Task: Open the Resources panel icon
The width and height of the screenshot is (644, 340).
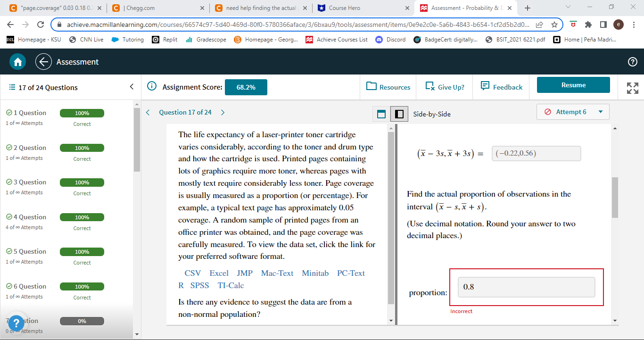Action: (x=371, y=87)
